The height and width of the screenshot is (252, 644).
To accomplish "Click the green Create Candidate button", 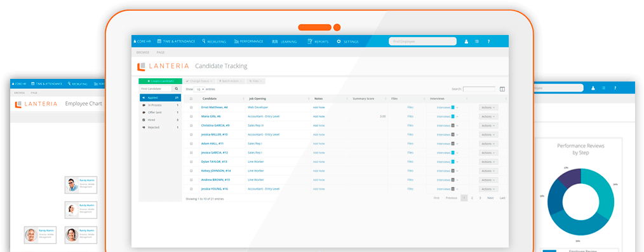I will pos(160,81).
